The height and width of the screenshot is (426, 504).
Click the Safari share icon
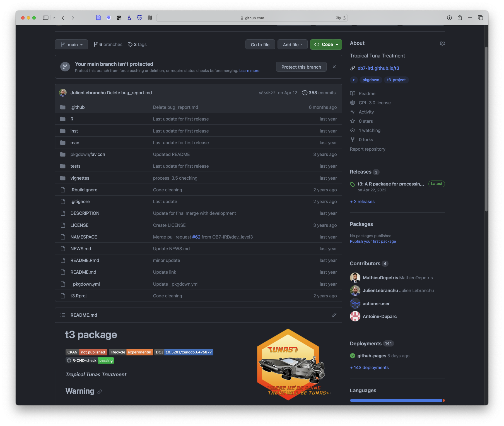click(x=460, y=18)
